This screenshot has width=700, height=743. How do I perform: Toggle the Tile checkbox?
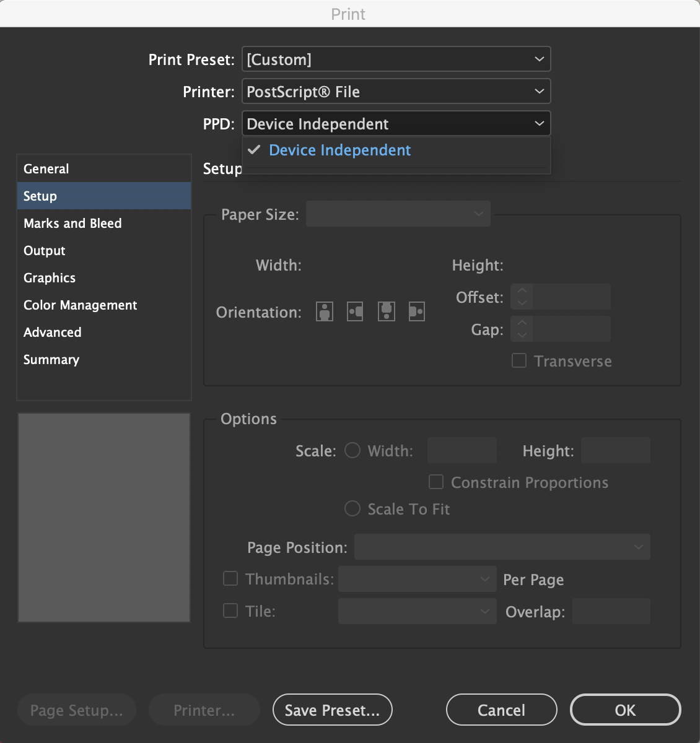(230, 610)
